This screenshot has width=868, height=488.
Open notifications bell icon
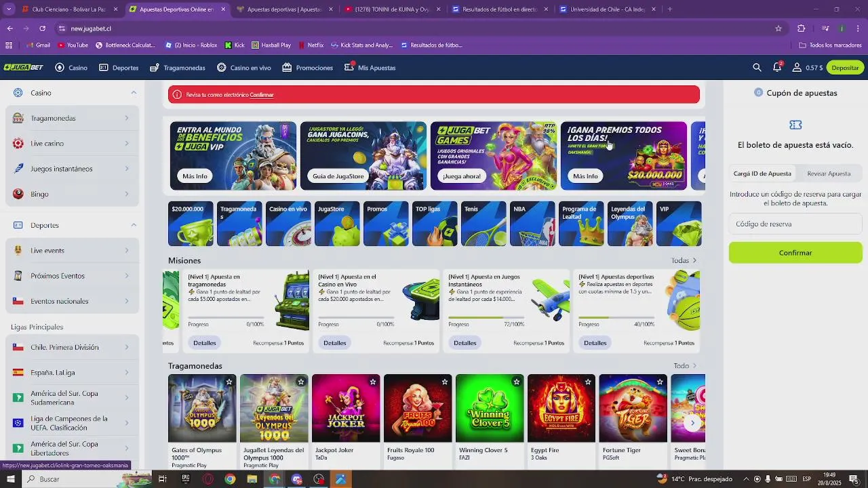tap(777, 68)
